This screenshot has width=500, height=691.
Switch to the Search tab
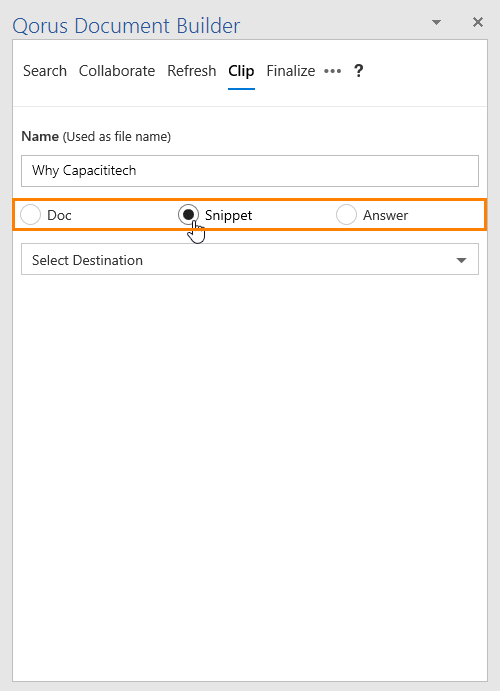tap(45, 71)
